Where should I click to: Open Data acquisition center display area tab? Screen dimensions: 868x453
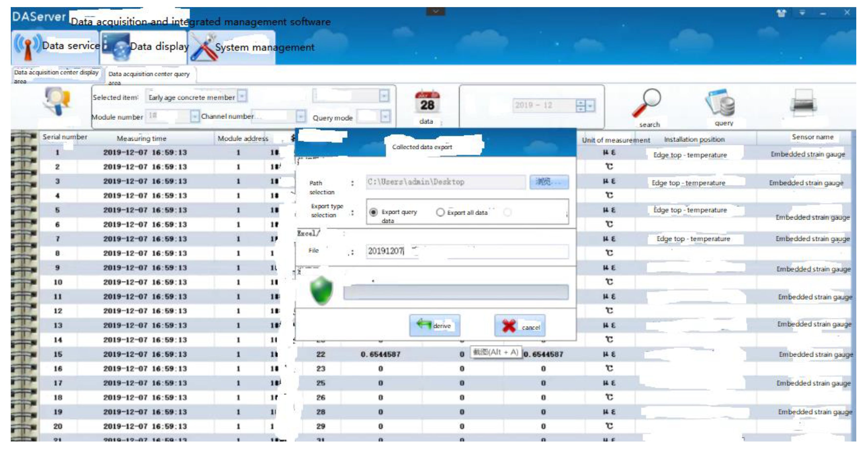pos(56,73)
